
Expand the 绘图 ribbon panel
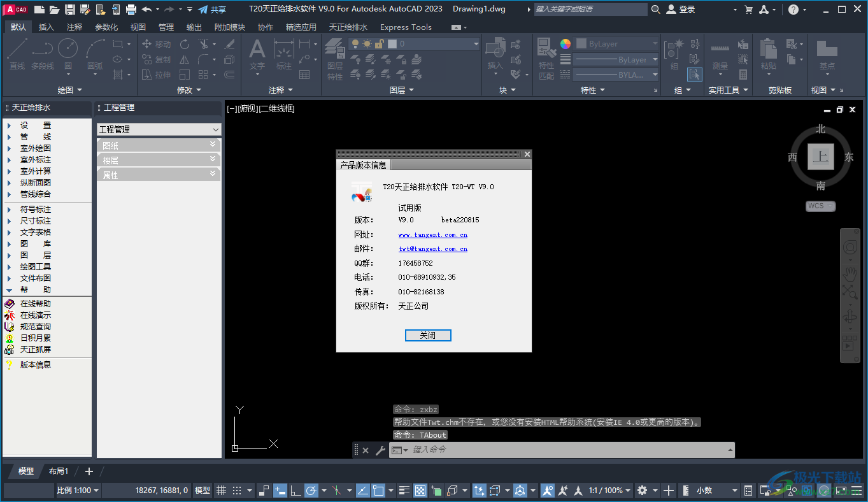pyautogui.click(x=70, y=90)
